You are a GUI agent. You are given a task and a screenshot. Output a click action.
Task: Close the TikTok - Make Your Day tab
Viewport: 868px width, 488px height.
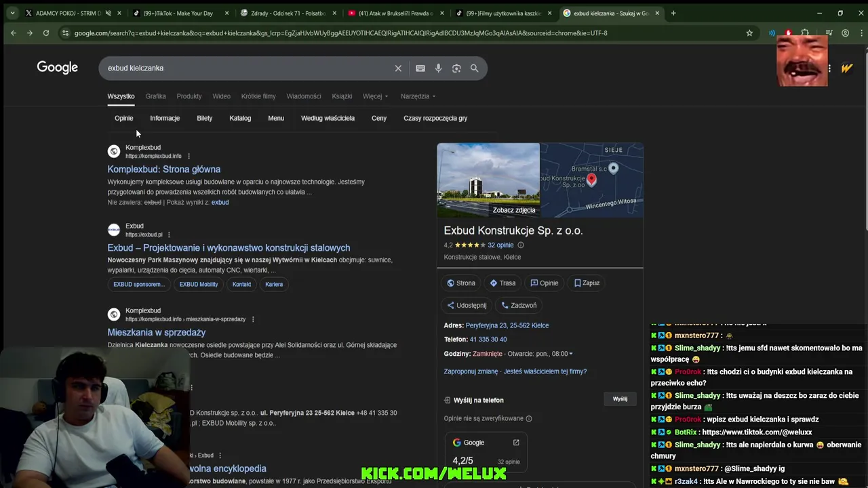[x=227, y=13]
